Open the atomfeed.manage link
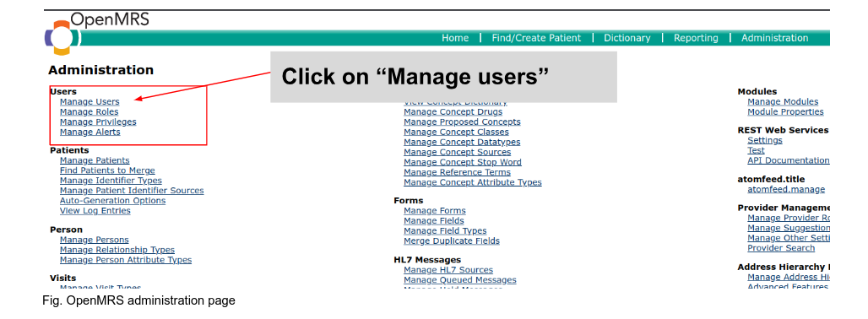This screenshot has height=319, width=868. 786,189
